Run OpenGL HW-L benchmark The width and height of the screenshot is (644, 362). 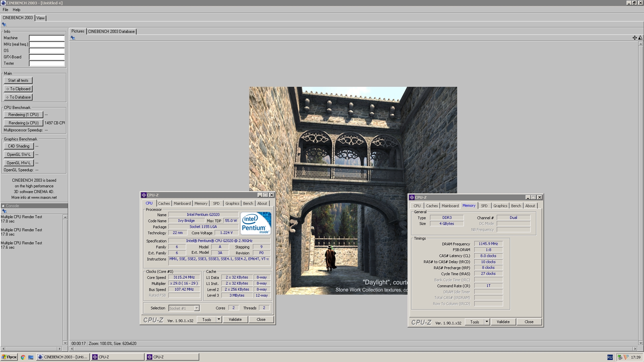(x=19, y=163)
